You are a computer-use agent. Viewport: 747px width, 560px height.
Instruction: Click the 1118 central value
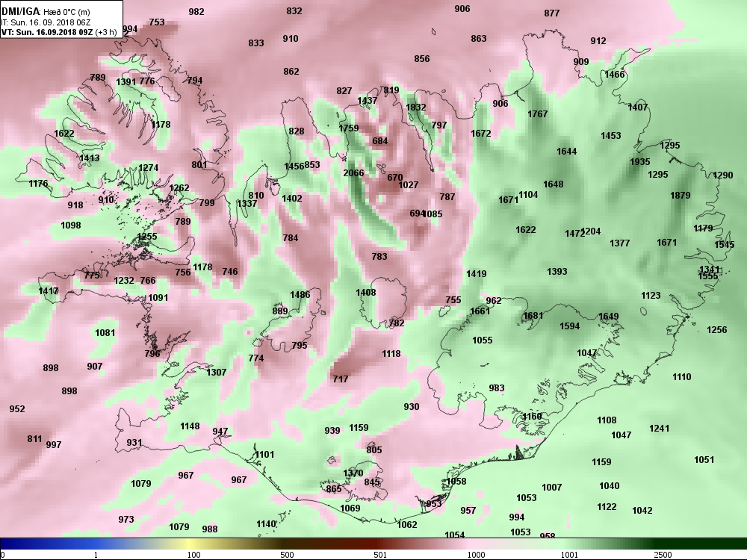[x=391, y=354]
